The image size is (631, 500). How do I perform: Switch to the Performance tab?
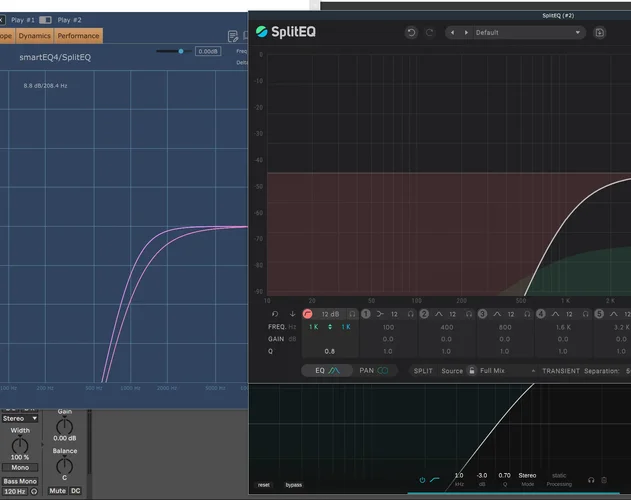[x=78, y=36]
